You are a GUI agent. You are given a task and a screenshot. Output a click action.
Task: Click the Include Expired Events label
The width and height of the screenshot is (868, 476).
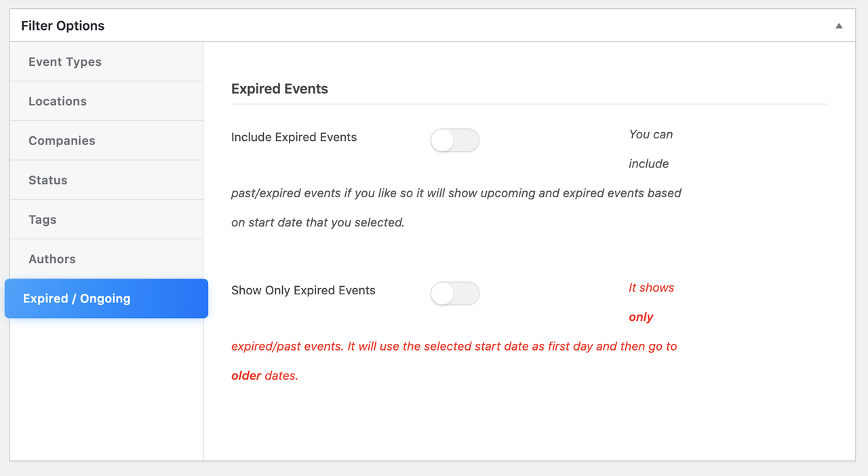[x=294, y=137]
